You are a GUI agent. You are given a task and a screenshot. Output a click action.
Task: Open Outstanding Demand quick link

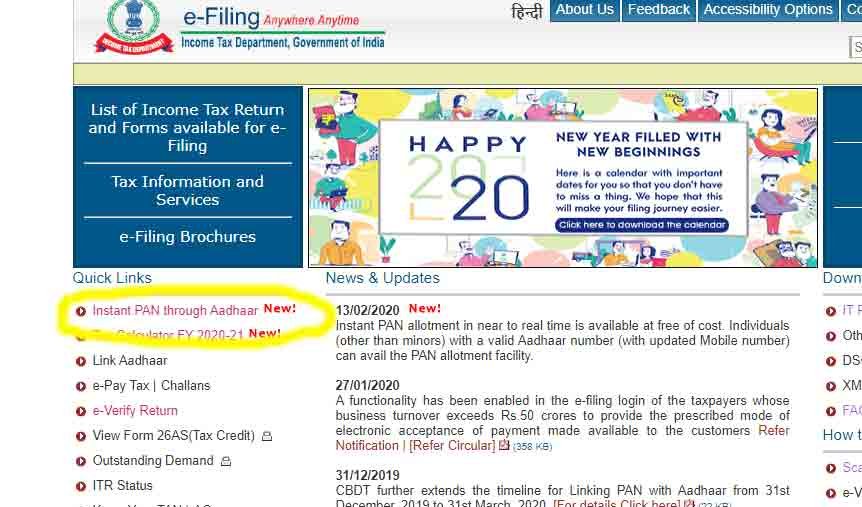pyautogui.click(x=153, y=461)
